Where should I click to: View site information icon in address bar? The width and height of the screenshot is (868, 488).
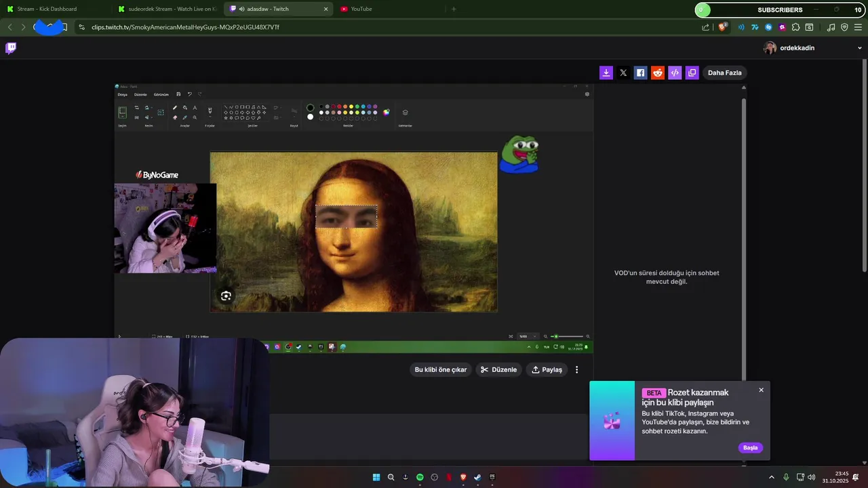81,27
